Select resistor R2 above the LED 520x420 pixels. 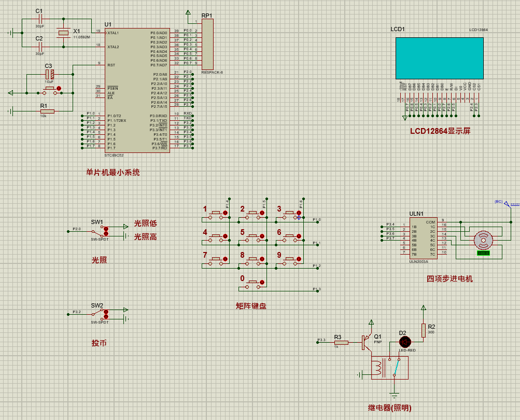(424, 330)
